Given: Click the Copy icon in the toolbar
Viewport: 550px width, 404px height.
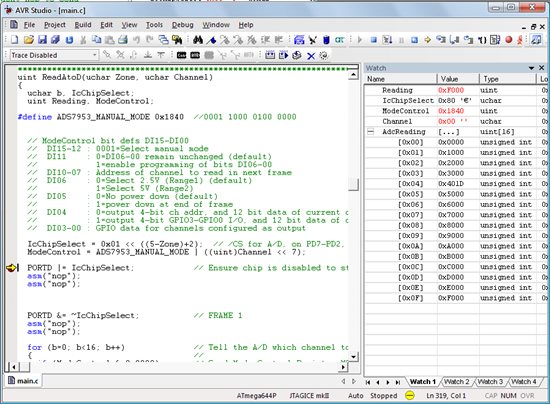Looking at the screenshot, I should tap(96, 40).
